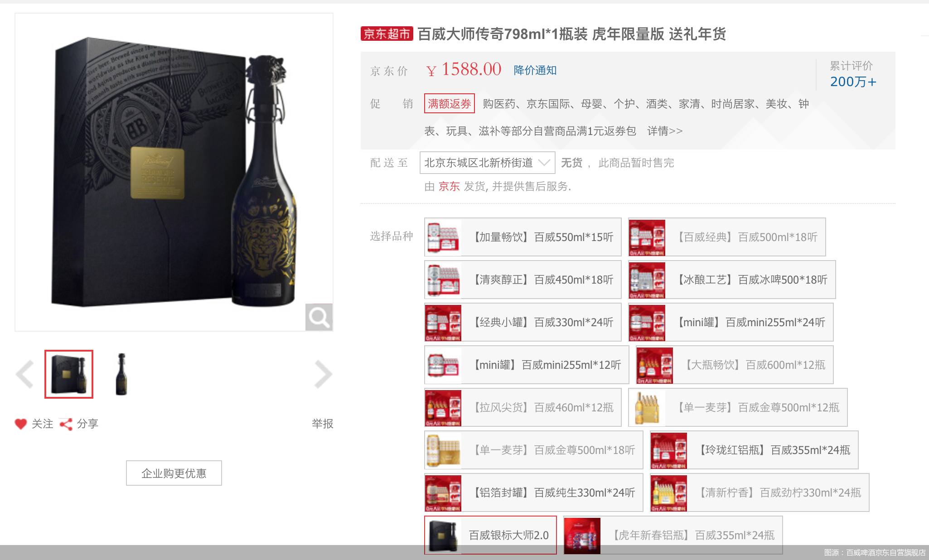Click the 京东超市 red badge

387,34
